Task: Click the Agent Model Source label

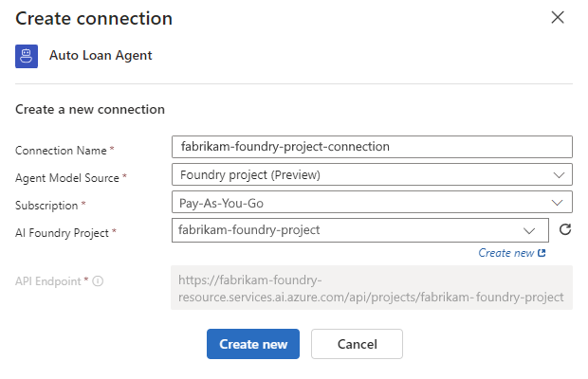Action: [67, 178]
